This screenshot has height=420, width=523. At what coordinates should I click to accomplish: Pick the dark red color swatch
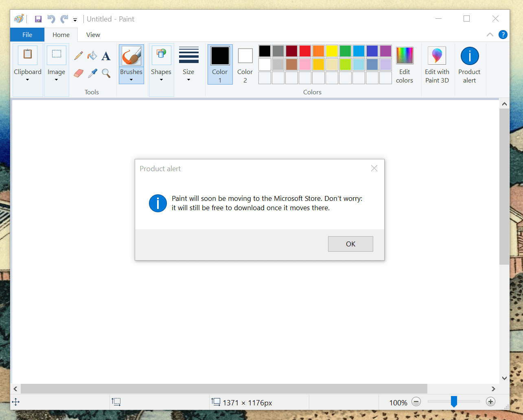click(x=291, y=51)
